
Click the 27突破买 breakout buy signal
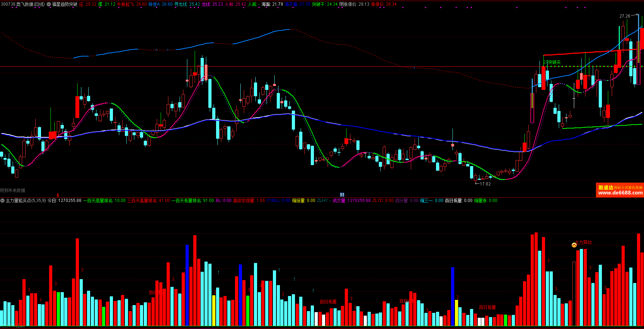pyautogui.click(x=552, y=62)
